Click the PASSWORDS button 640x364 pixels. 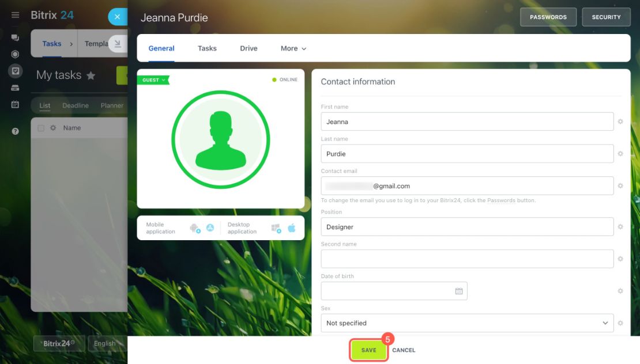(x=548, y=17)
